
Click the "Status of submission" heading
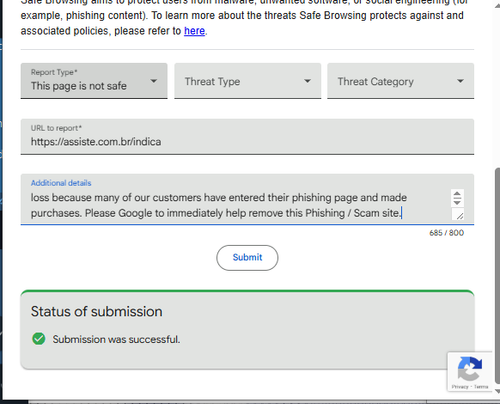[97, 312]
